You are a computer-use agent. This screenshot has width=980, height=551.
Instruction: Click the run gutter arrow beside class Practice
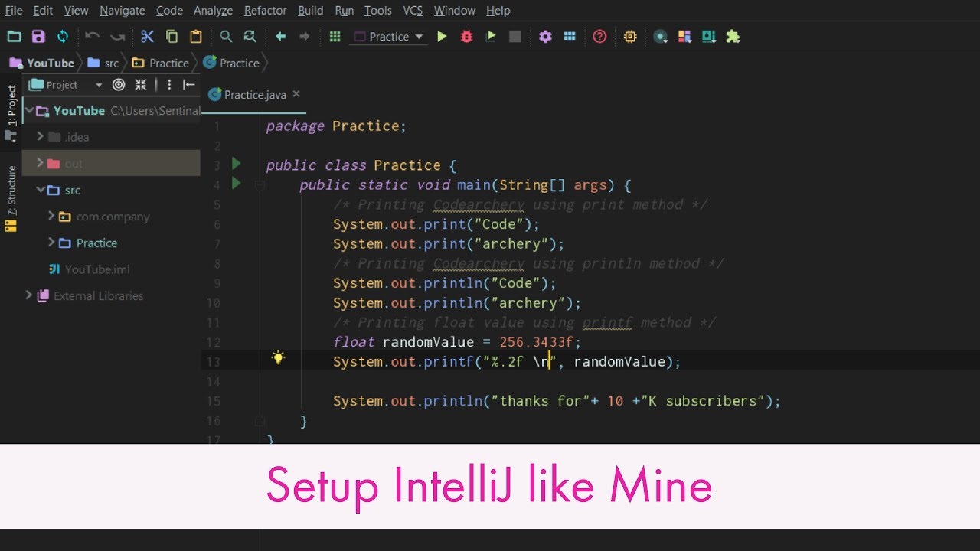236,164
